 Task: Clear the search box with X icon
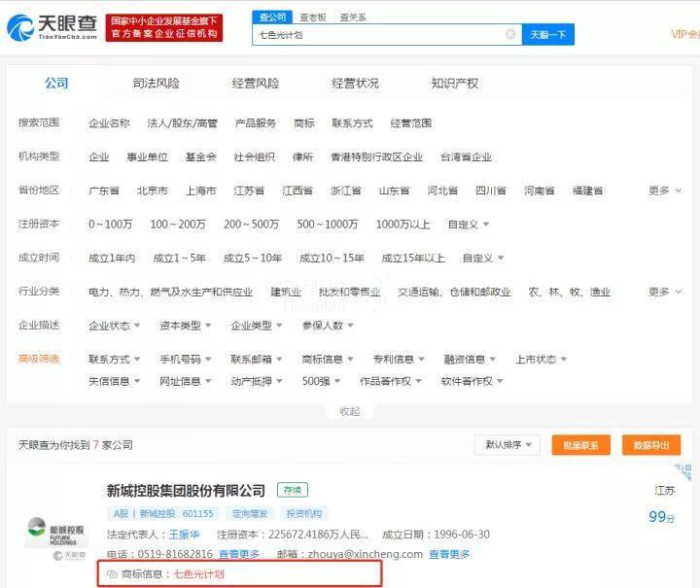point(510,34)
